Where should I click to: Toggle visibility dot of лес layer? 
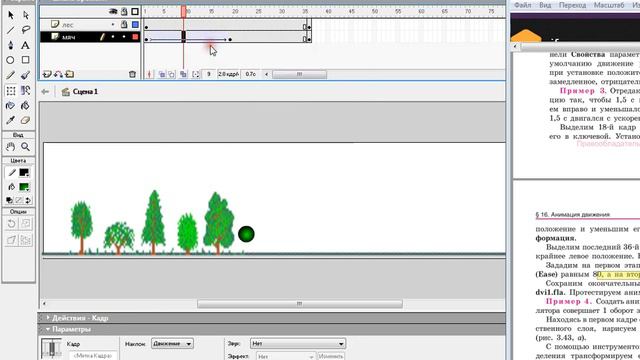click(x=113, y=25)
